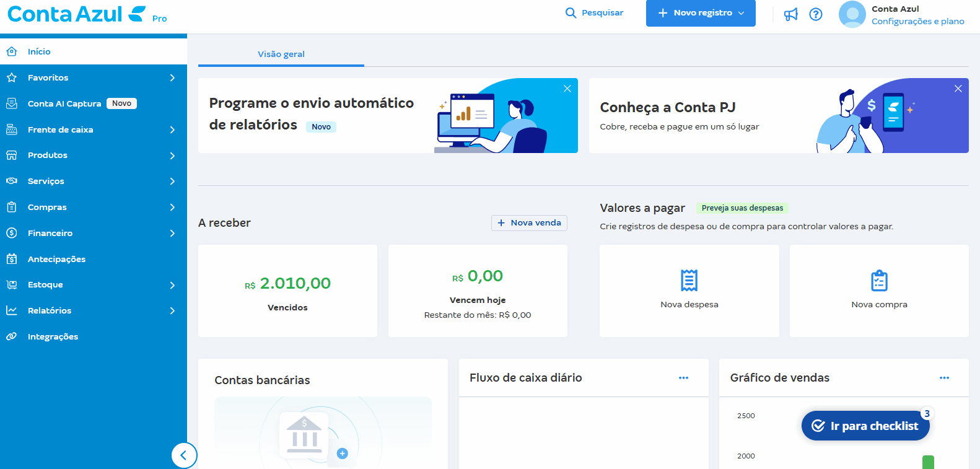Click the Integrações link icon
The image size is (980, 469).
pos(12,336)
